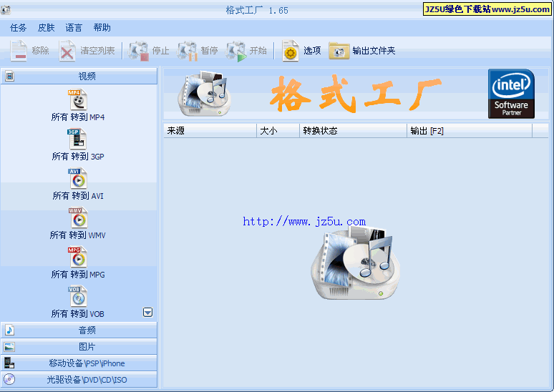Click the 开始 toolbar label

point(258,51)
